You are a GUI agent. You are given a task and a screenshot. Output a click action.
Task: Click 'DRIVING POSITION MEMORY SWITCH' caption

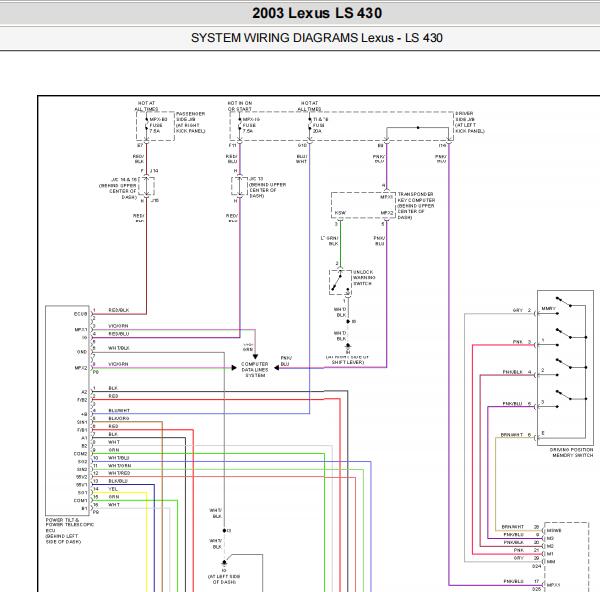click(x=572, y=452)
